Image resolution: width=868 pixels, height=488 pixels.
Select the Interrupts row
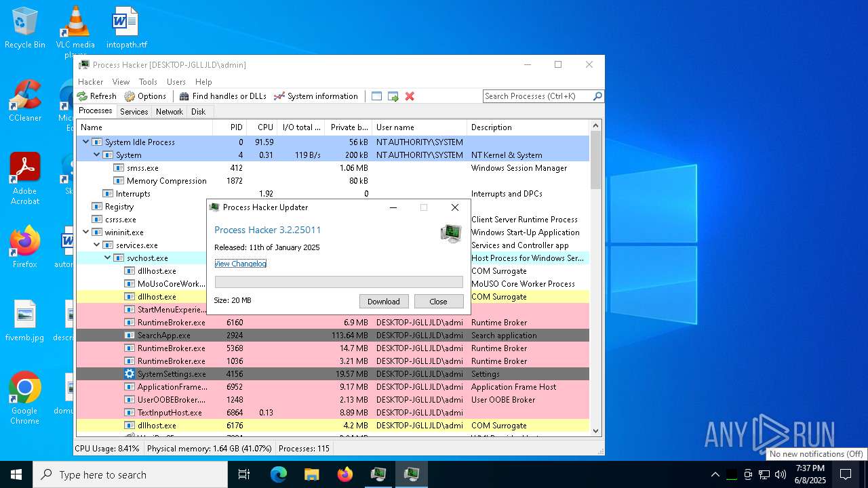[332, 194]
